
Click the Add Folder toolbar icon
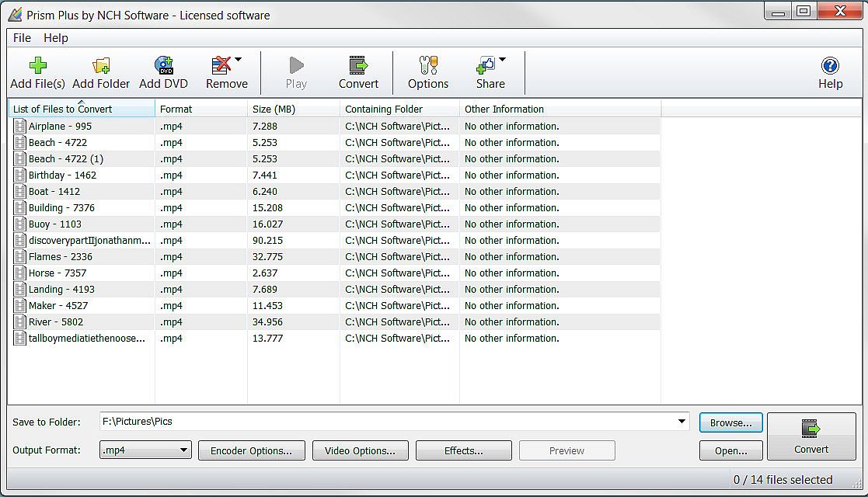[101, 66]
